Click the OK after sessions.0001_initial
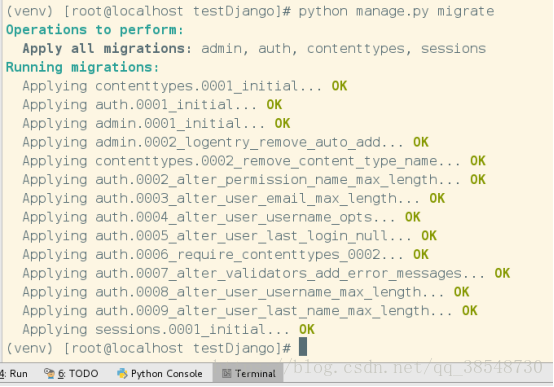Image resolution: width=554 pixels, height=387 pixels. (x=306, y=329)
